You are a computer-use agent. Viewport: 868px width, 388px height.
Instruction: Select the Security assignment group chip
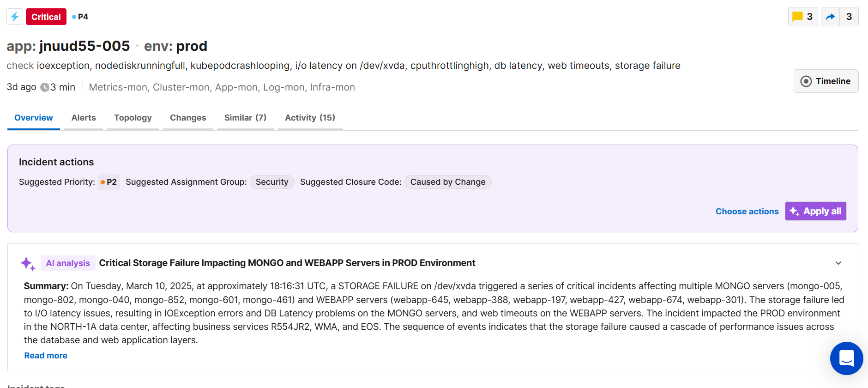272,182
